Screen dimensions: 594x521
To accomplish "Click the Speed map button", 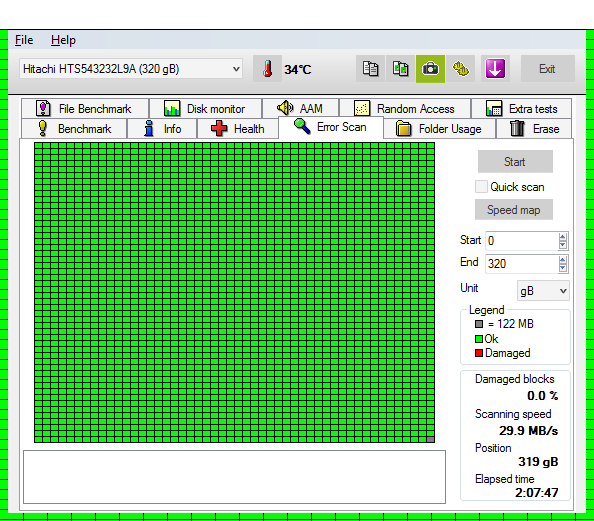I will tap(514, 210).
